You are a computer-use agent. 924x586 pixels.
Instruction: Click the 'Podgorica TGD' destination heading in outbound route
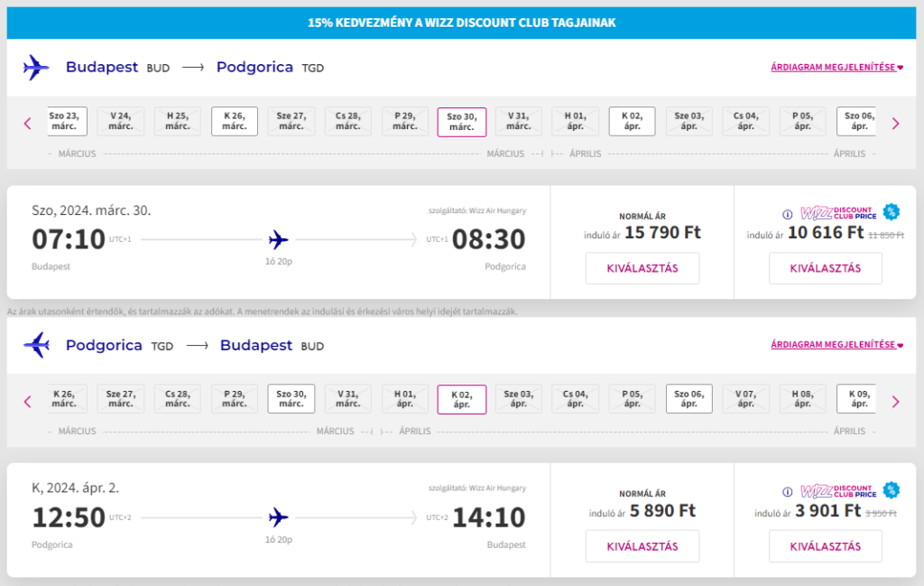[270, 67]
